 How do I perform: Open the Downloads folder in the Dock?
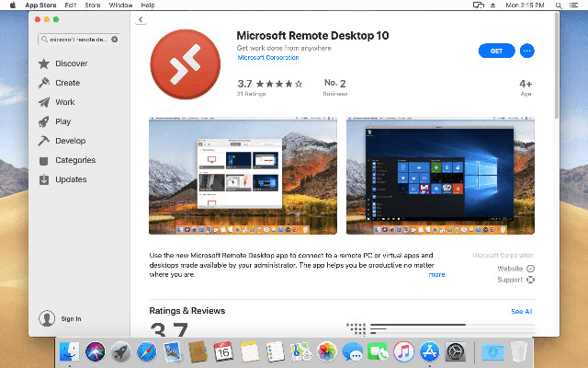pos(492,351)
